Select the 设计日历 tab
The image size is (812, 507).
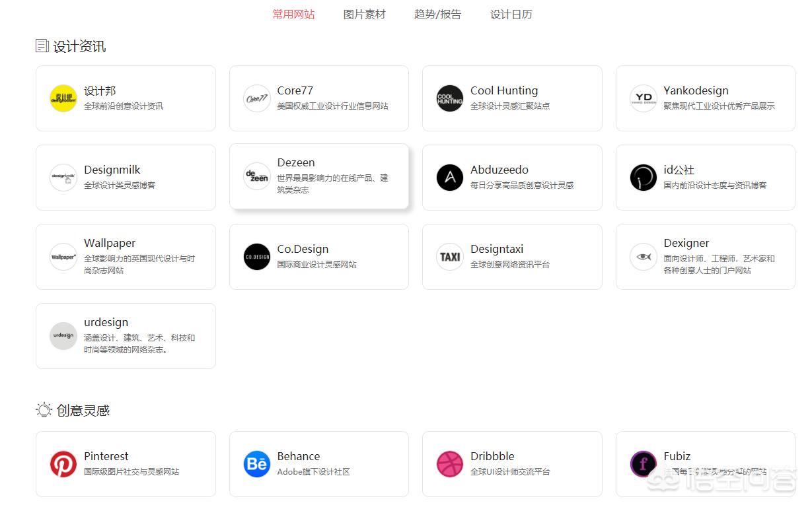point(511,15)
